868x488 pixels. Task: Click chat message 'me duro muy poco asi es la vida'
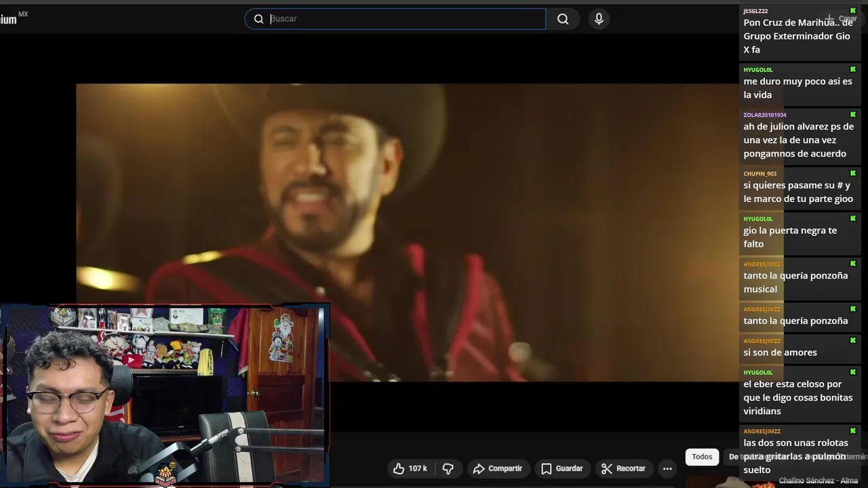pyautogui.click(x=797, y=88)
